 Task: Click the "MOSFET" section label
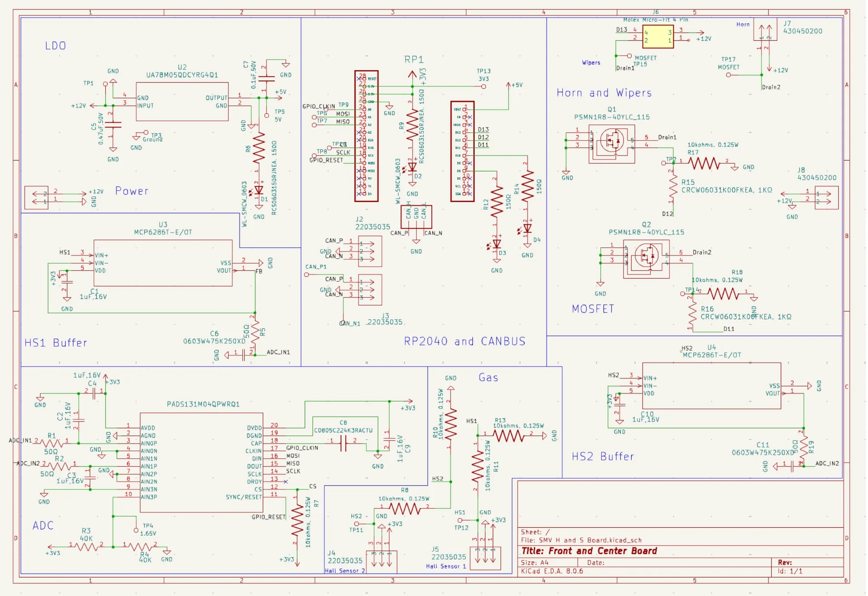[593, 309]
